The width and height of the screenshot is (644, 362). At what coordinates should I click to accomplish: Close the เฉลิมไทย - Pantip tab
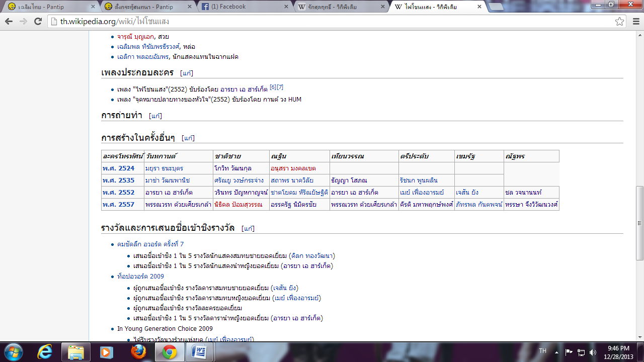tap(93, 7)
